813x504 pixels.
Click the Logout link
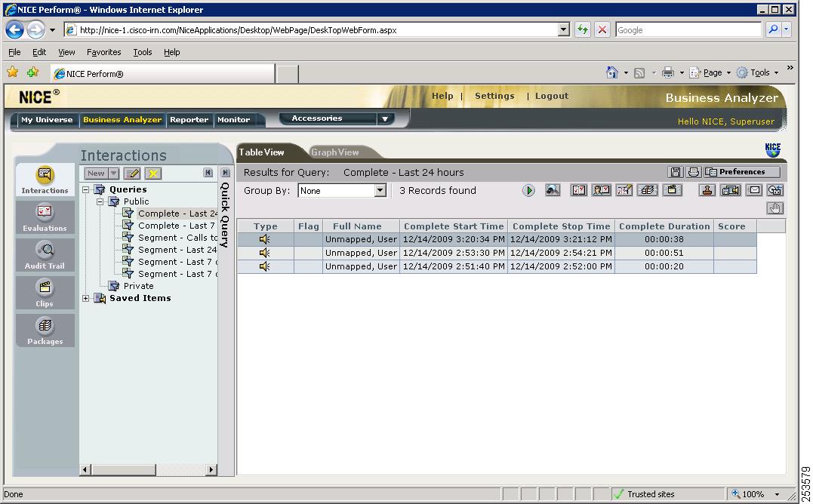click(x=552, y=96)
